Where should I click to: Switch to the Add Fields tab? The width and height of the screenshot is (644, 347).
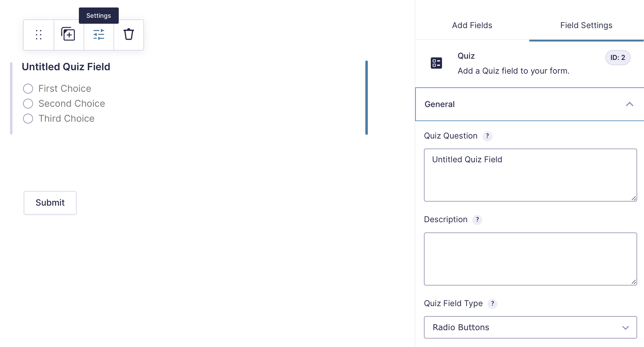coord(472,25)
